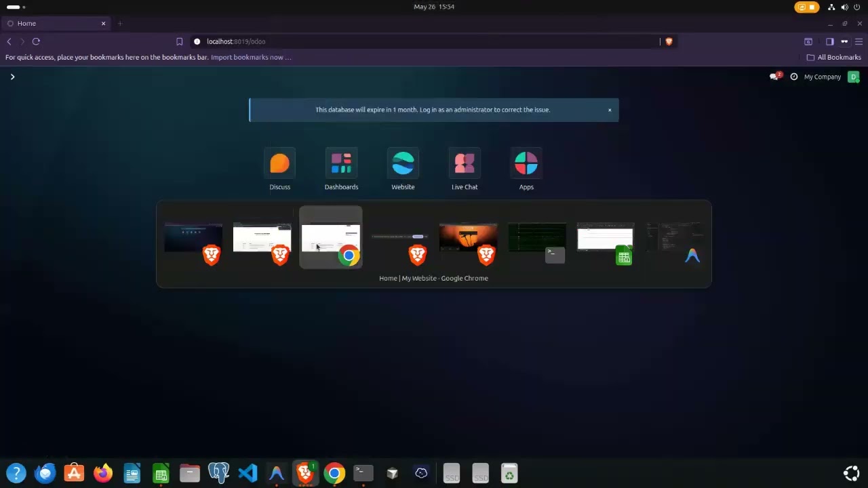Launch Firefox from the dock
This screenshot has height=488, width=868.
103,473
